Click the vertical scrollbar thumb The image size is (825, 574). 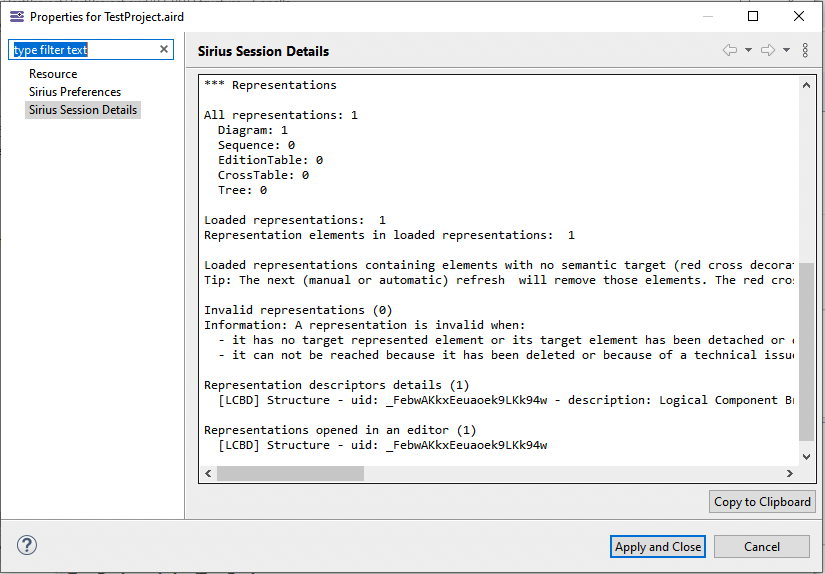click(807, 350)
